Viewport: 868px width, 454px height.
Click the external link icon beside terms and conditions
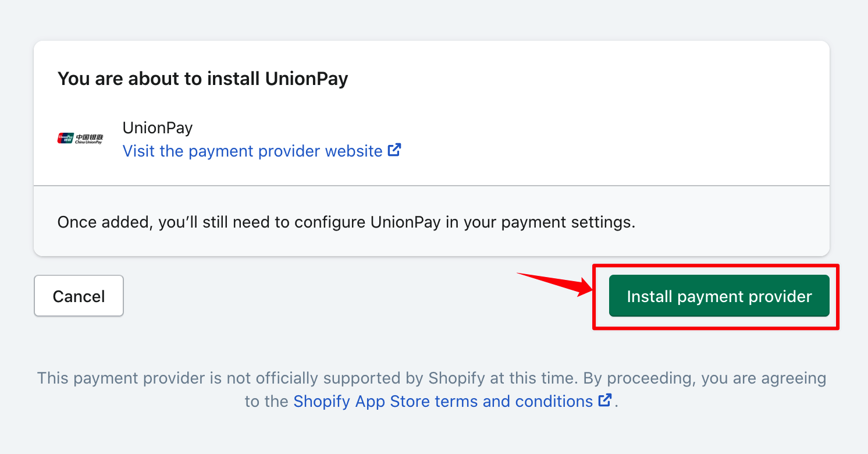pyautogui.click(x=605, y=400)
